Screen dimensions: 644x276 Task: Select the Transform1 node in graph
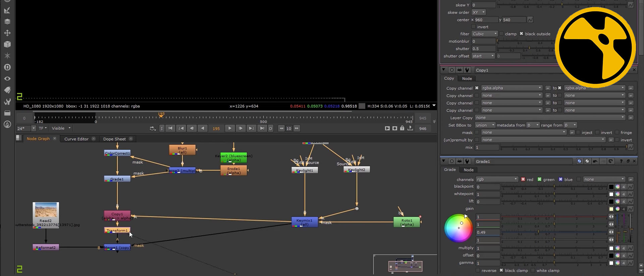point(117,230)
